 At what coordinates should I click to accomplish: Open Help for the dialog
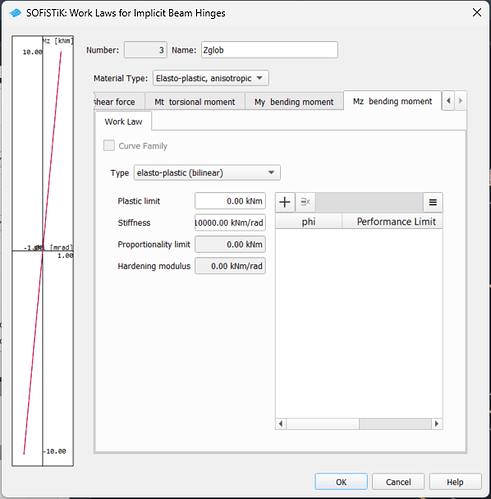tap(455, 482)
